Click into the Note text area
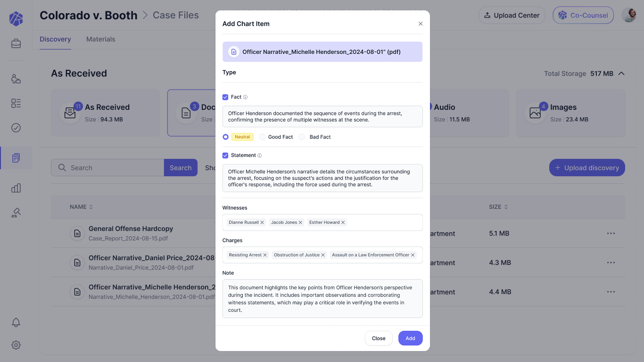Image resolution: width=644 pixels, height=362 pixels. (322, 299)
